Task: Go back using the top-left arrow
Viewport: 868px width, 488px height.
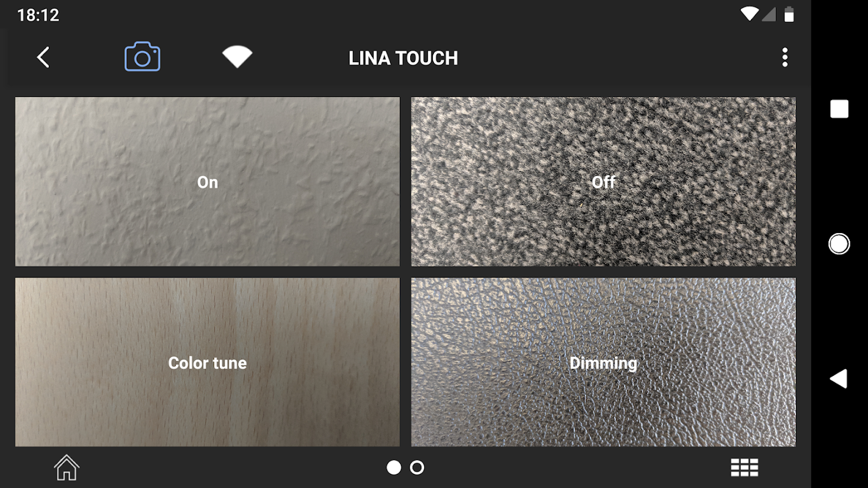Action: click(43, 57)
